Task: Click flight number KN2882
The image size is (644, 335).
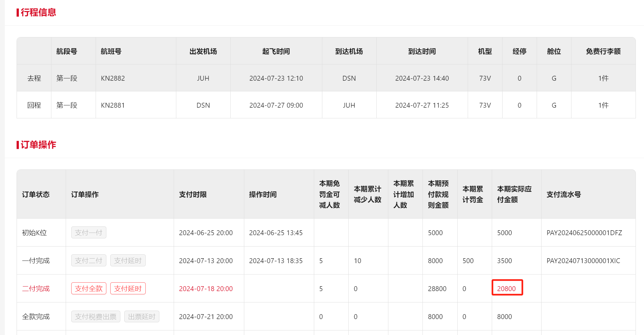Action: pyautogui.click(x=113, y=78)
